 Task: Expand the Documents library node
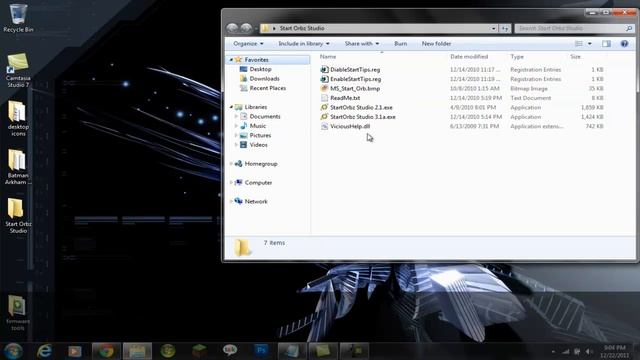coord(236,117)
